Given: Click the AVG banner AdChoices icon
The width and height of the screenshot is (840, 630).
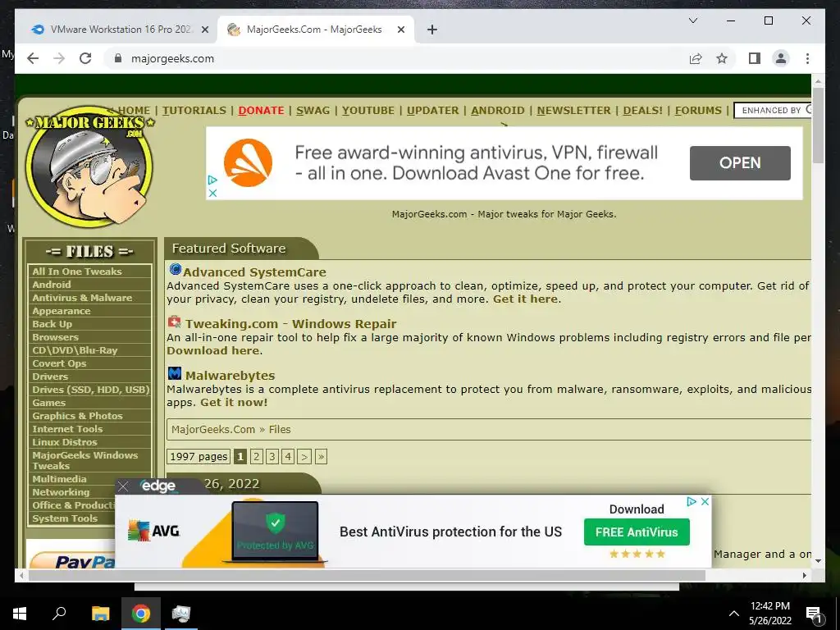Looking at the screenshot, I should click(692, 501).
